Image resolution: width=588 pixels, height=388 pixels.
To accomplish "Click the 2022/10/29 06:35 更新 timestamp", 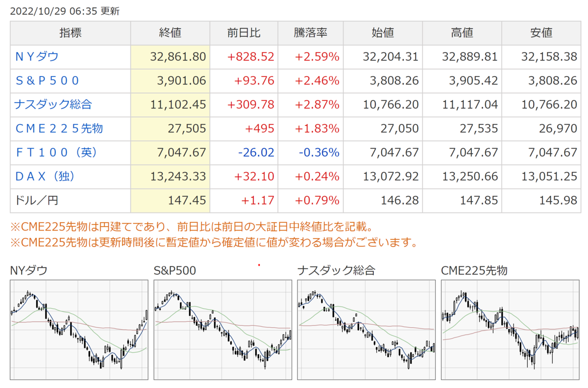I will [65, 11].
